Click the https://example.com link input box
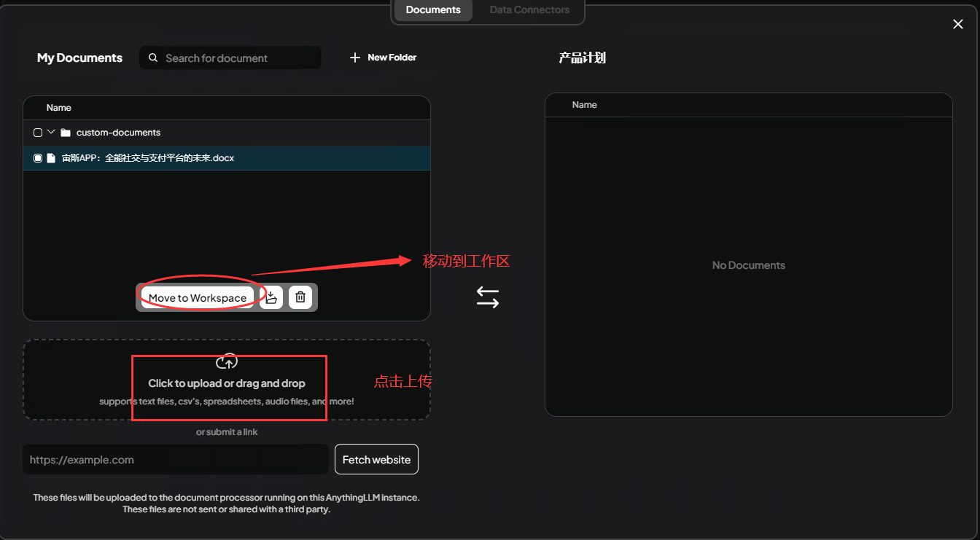 (x=175, y=460)
